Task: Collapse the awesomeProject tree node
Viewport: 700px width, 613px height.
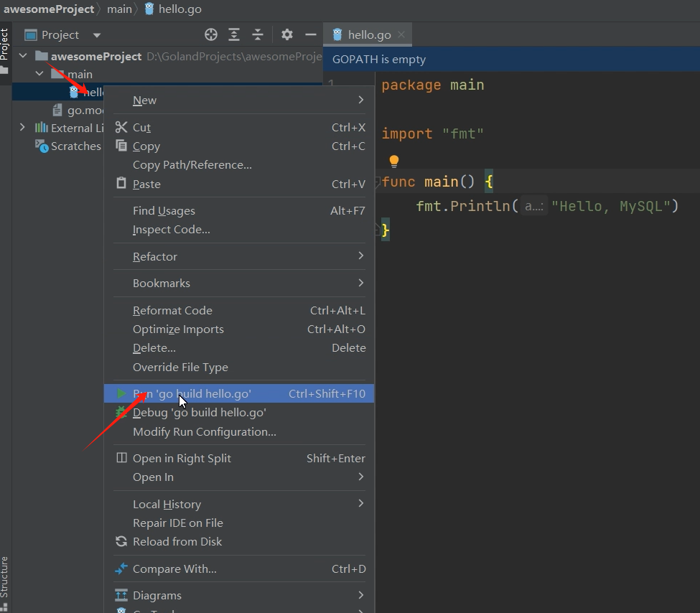Action: coord(23,56)
